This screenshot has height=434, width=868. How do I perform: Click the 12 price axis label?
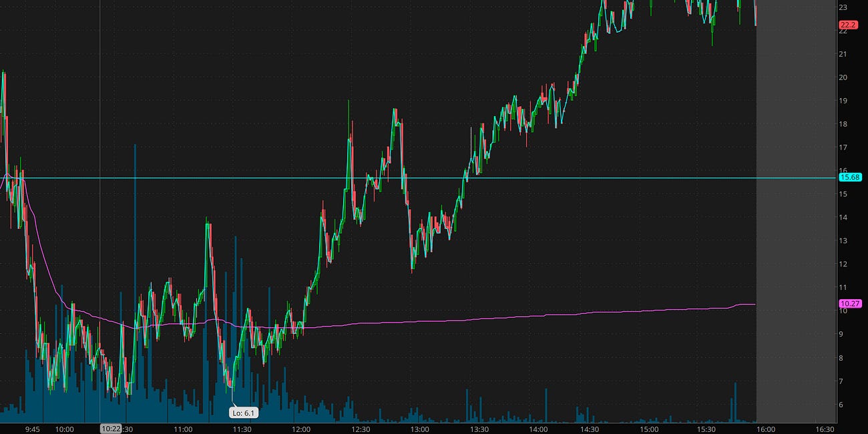pyautogui.click(x=843, y=264)
